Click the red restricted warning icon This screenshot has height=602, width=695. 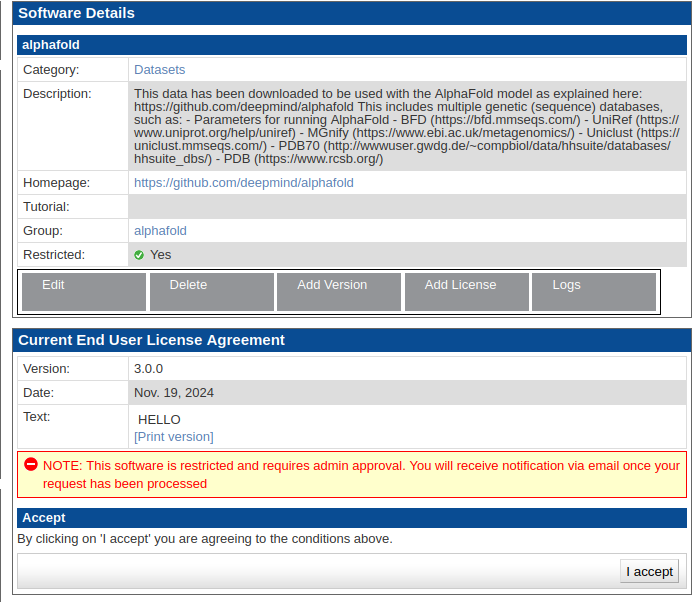(31, 465)
